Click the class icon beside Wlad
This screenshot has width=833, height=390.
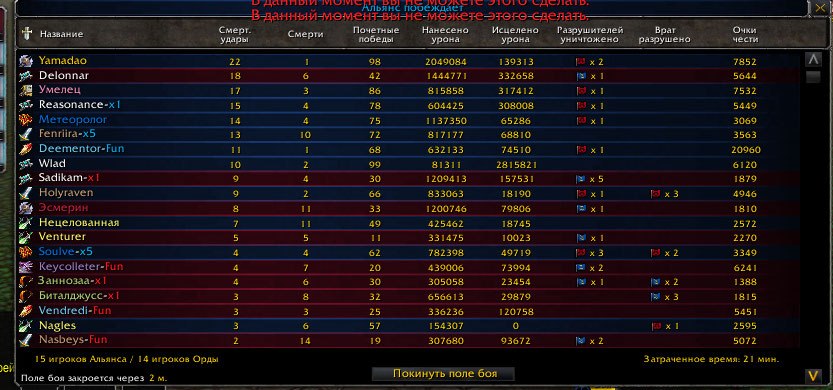point(26,164)
